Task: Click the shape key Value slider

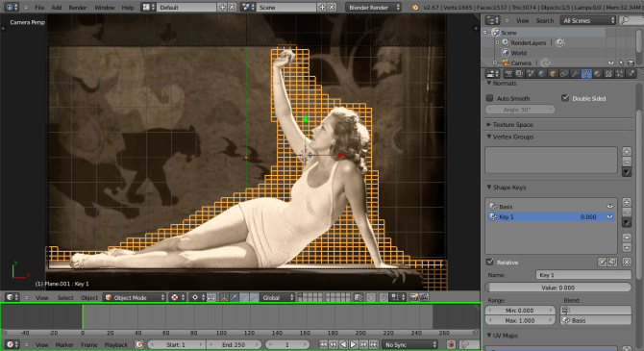Action: [558, 288]
